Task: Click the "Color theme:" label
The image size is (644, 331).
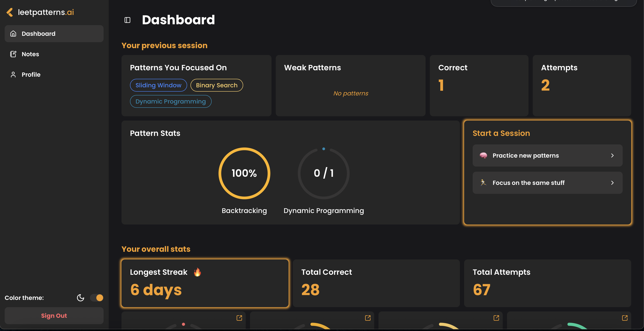Action: [24, 298]
